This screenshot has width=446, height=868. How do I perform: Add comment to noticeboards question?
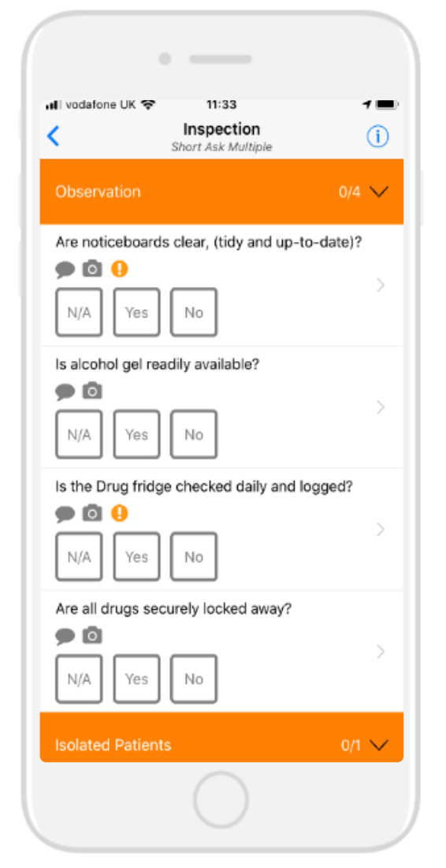pyautogui.click(x=65, y=270)
